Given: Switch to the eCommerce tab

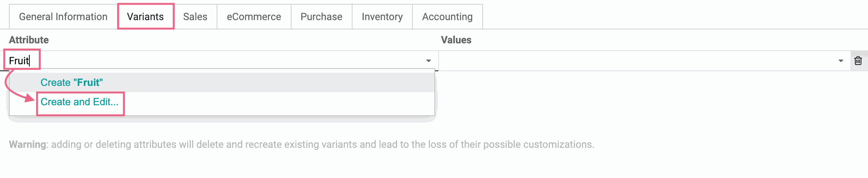Looking at the screenshot, I should [x=254, y=17].
